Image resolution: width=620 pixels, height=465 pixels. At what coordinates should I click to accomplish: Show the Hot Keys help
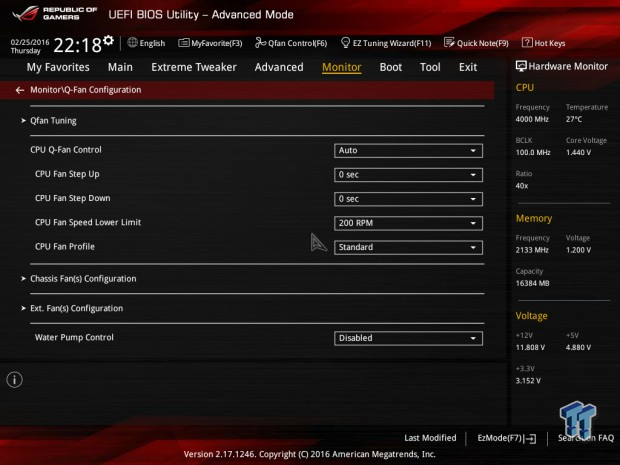click(544, 43)
